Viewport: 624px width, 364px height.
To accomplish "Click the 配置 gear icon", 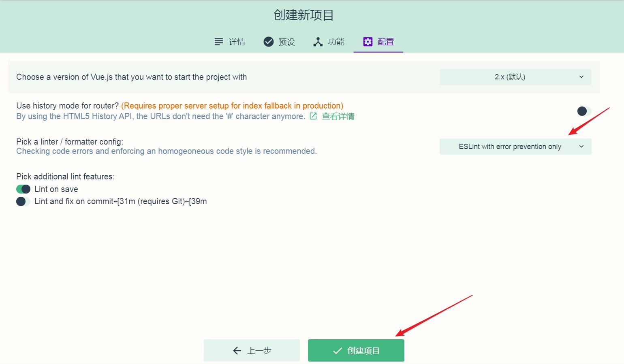I will (x=368, y=42).
